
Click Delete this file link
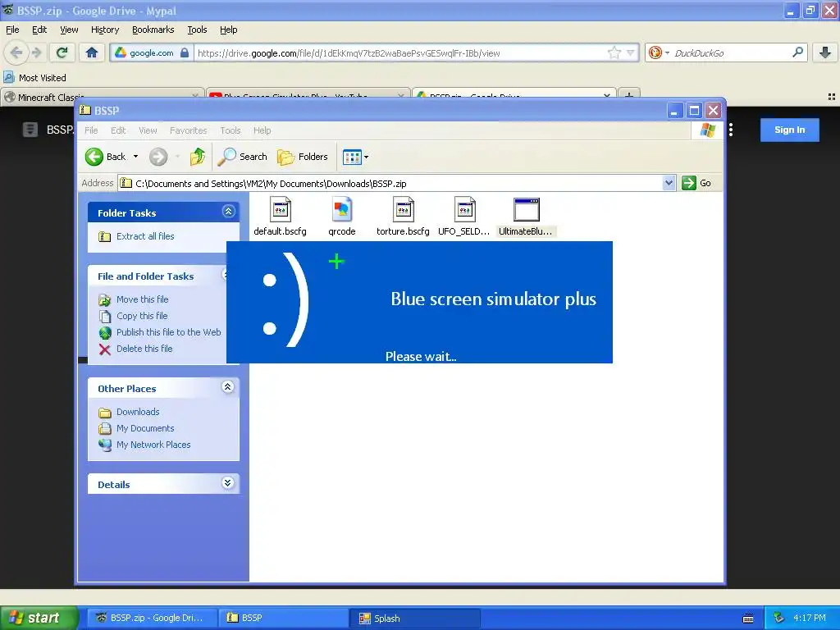coord(144,349)
